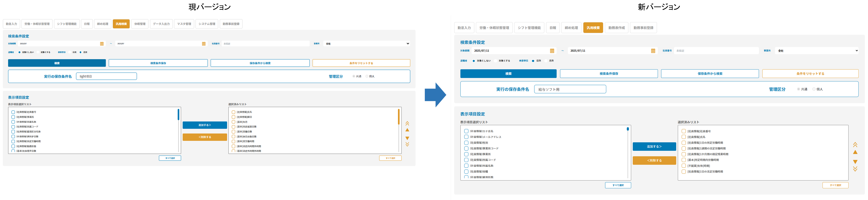Click move-to-bottom double arrow in left screen
Image resolution: width=868 pixels, height=200 pixels.
point(407,144)
